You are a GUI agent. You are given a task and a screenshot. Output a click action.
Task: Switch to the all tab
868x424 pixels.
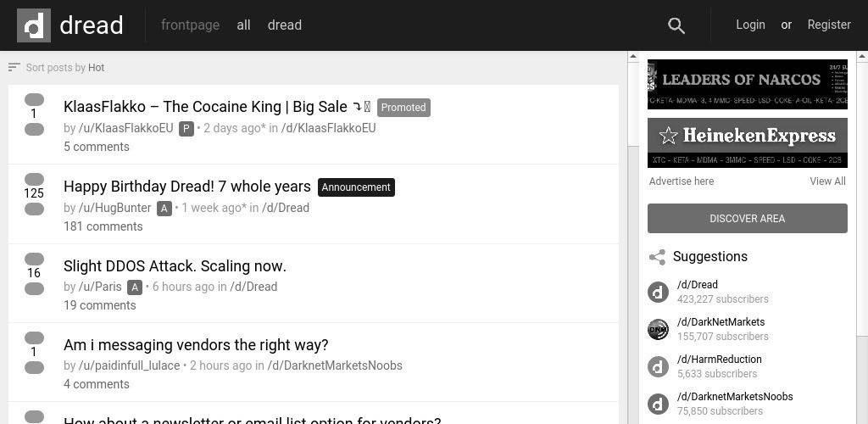coord(243,25)
